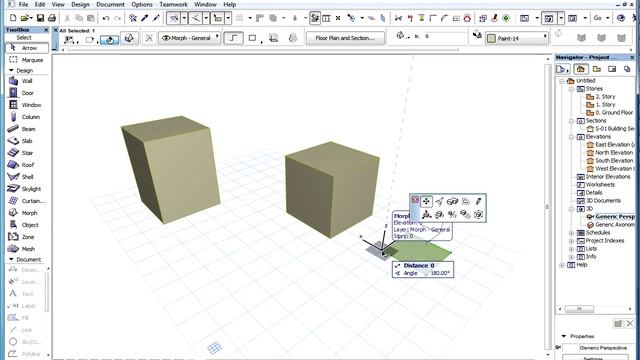
Task: Pick the Skylight tool
Action: (x=27, y=189)
